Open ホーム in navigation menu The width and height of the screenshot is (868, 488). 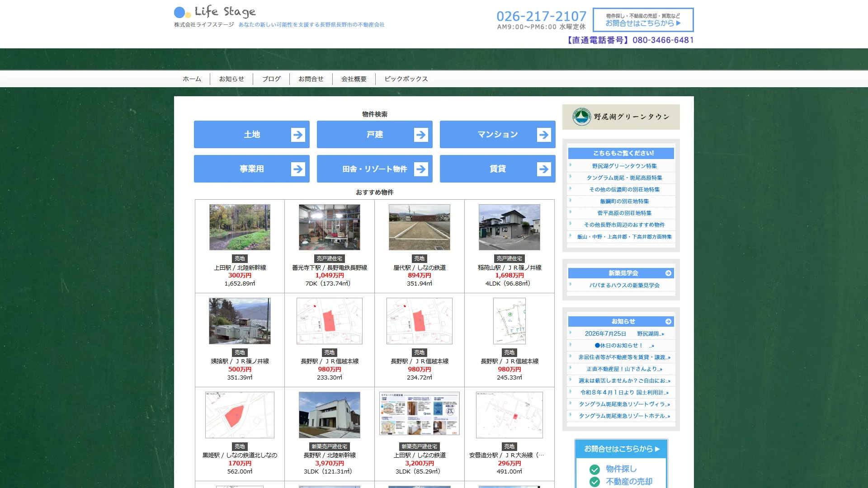192,79
